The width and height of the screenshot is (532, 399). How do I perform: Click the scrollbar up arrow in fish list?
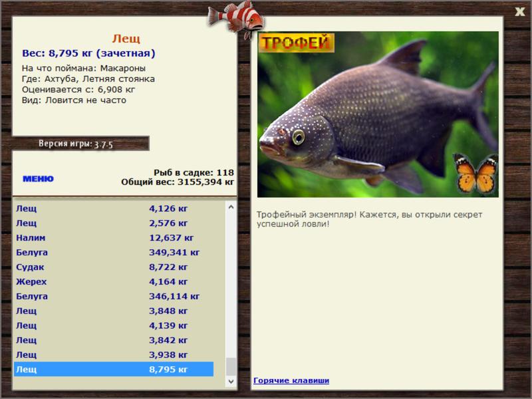click(231, 207)
